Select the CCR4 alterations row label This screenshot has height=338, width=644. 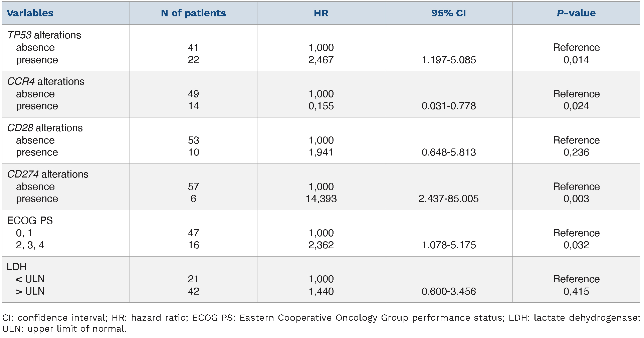(46, 81)
